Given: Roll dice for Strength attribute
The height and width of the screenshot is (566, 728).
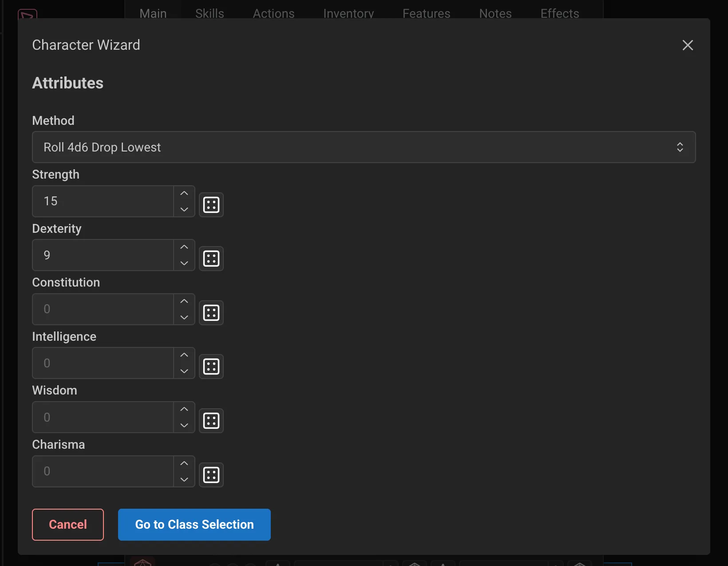Looking at the screenshot, I should coord(211,204).
